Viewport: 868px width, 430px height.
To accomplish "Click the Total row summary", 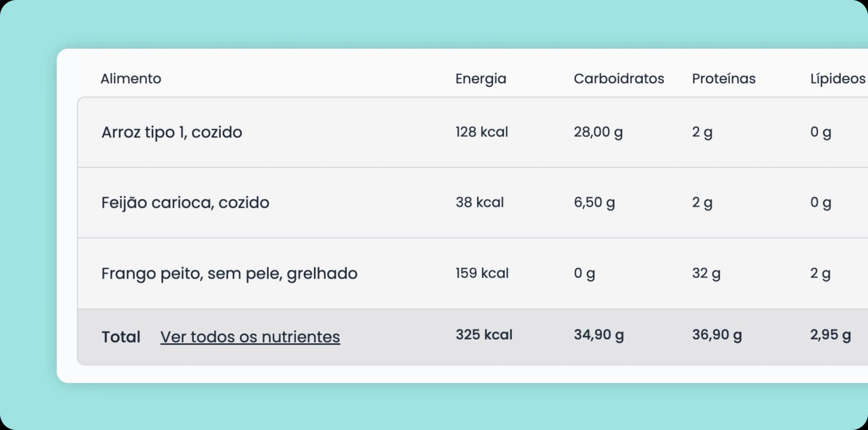I will [x=121, y=336].
